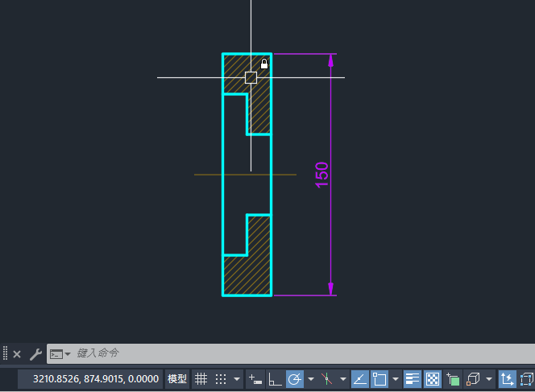Toggle lineweight display
This screenshot has height=392, width=535.
(x=413, y=379)
